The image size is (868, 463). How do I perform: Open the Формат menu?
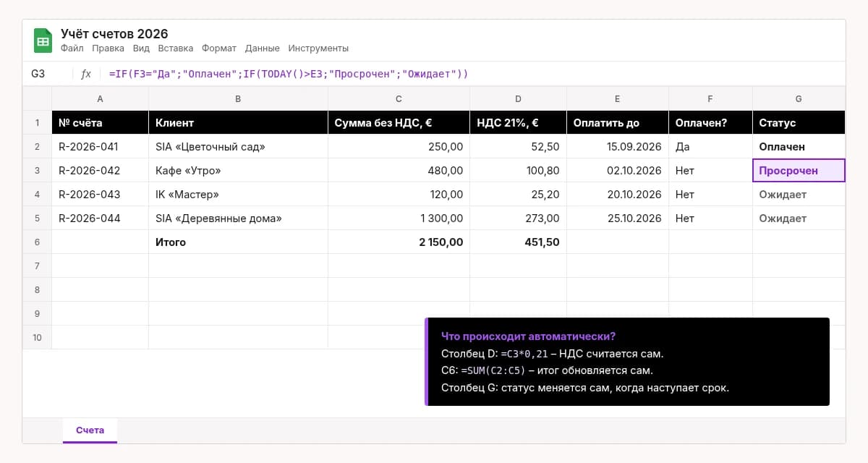click(219, 48)
